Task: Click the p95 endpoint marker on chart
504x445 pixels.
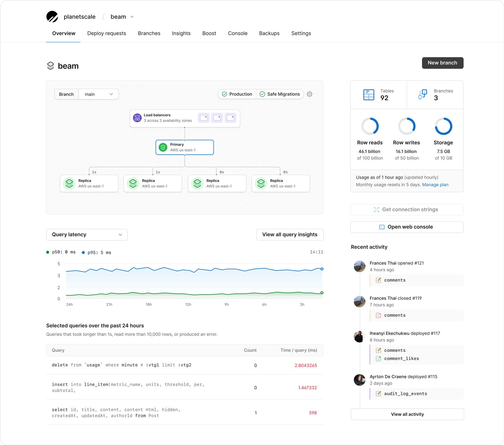Action: (x=322, y=269)
